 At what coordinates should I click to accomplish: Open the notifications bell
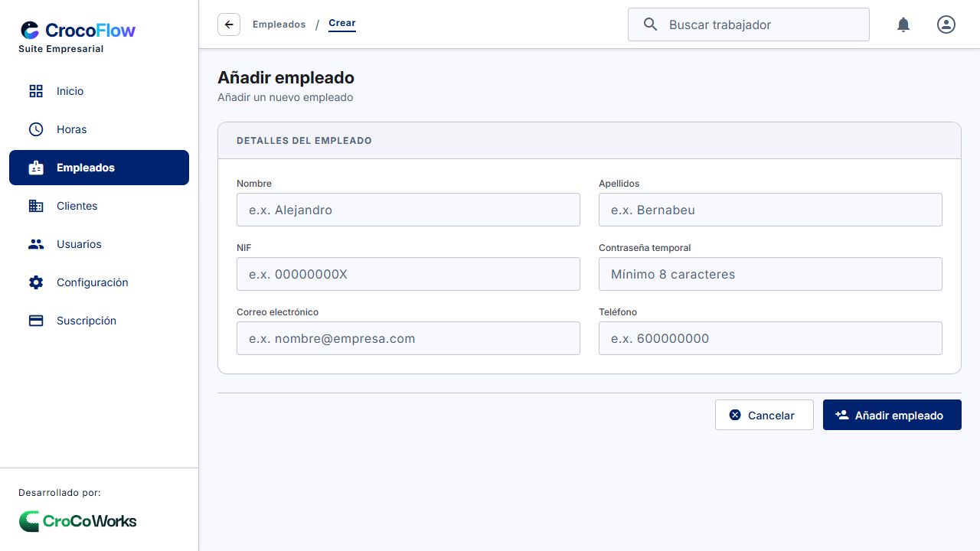[903, 24]
